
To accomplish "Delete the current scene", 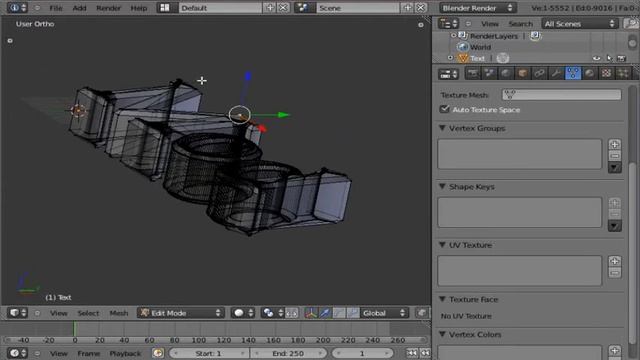I will [x=421, y=8].
